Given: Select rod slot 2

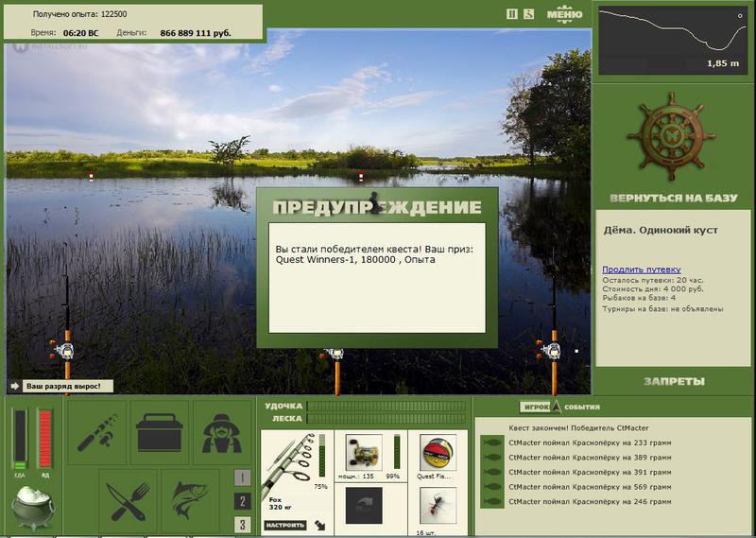Looking at the screenshot, I should point(243,501).
